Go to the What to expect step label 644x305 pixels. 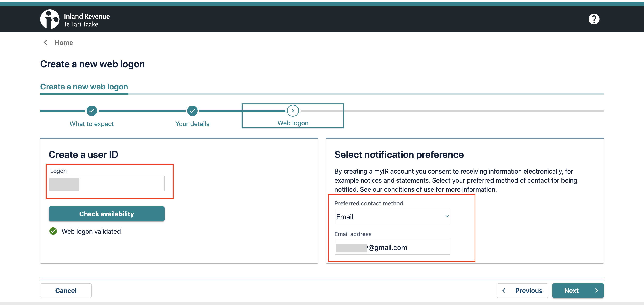(92, 124)
